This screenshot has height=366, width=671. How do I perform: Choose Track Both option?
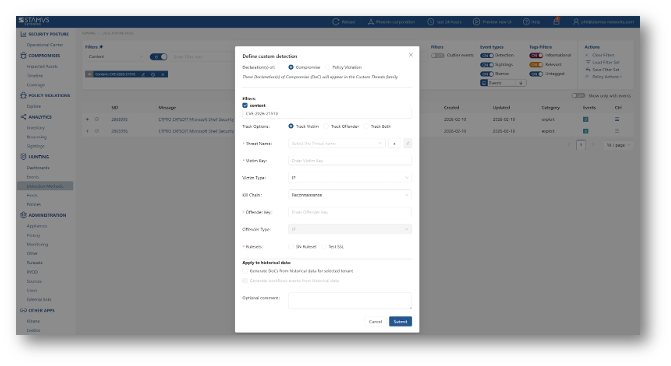pyautogui.click(x=366, y=126)
